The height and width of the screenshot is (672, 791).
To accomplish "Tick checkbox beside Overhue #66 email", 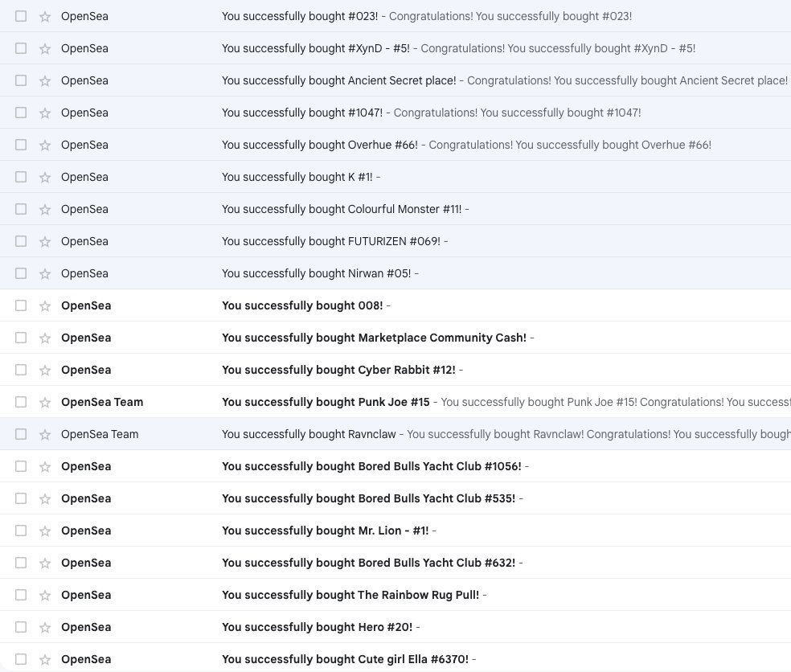I will (x=21, y=145).
